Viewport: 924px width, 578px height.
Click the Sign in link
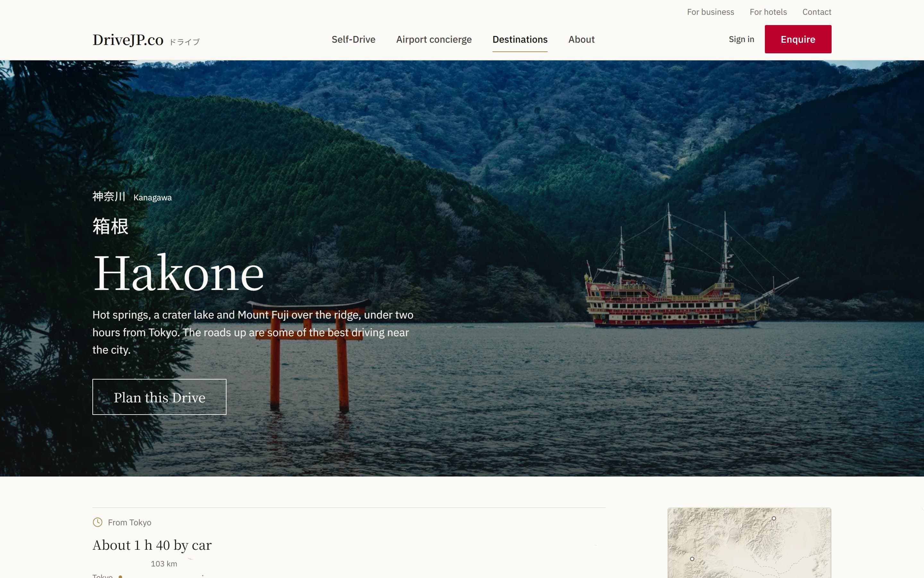[741, 39]
